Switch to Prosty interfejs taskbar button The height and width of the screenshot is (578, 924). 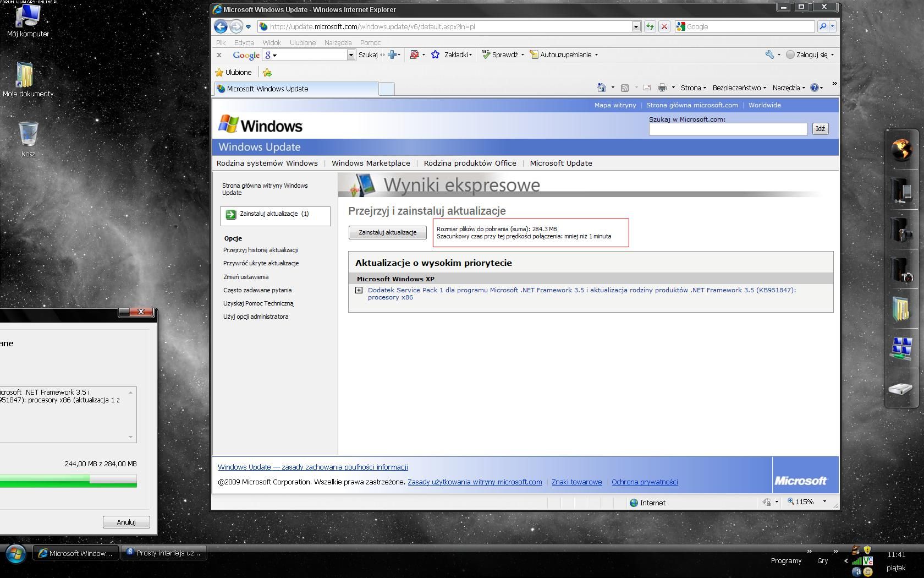pyautogui.click(x=164, y=553)
